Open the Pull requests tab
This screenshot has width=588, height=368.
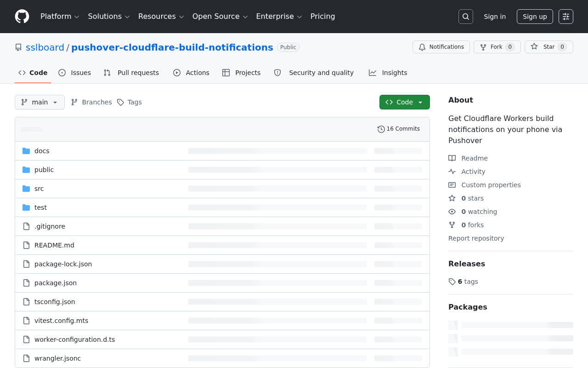tap(131, 73)
